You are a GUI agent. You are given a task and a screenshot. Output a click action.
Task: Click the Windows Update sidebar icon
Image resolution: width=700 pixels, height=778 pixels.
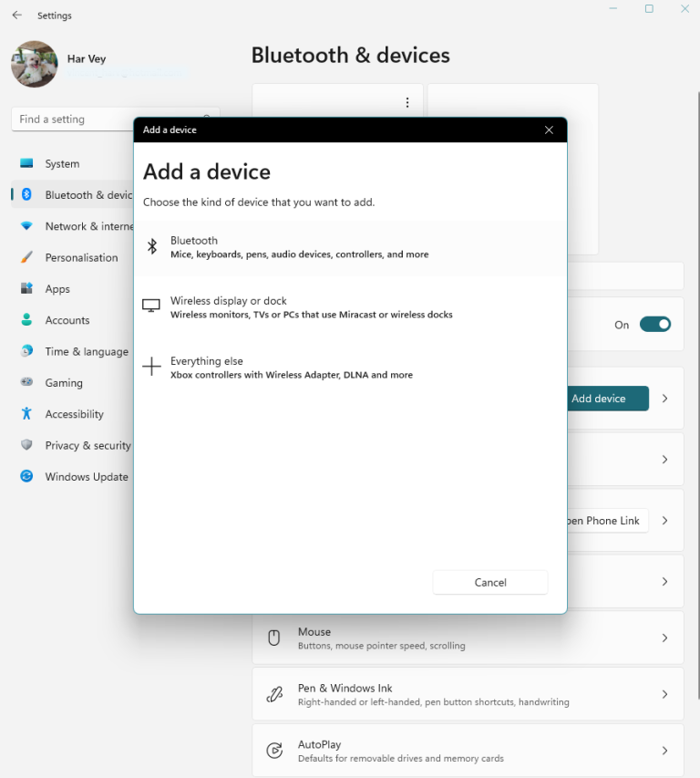coord(26,476)
